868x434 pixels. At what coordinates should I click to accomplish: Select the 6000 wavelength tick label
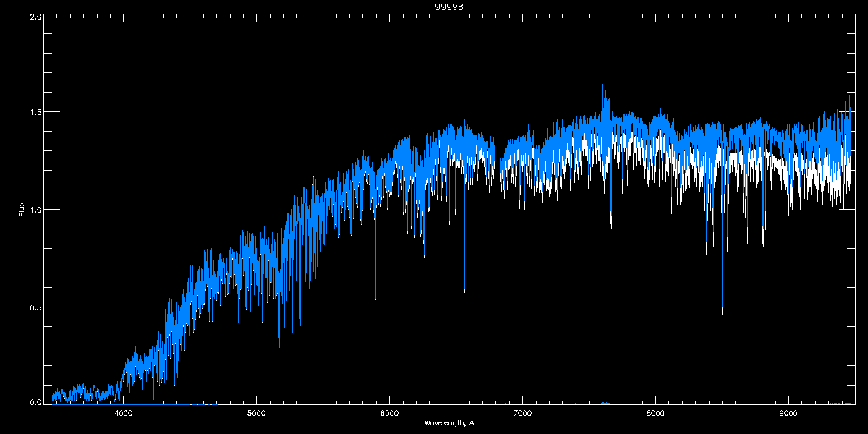click(x=390, y=413)
